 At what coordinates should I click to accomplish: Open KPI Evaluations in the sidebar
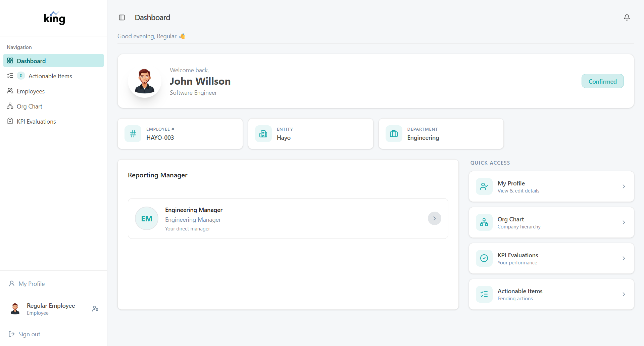tap(53, 121)
